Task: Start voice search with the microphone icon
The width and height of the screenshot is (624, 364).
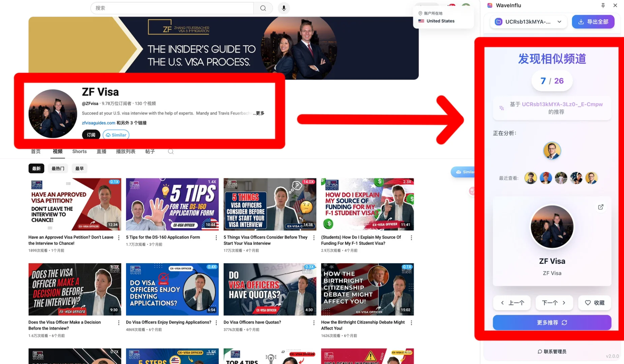Action: point(284,8)
